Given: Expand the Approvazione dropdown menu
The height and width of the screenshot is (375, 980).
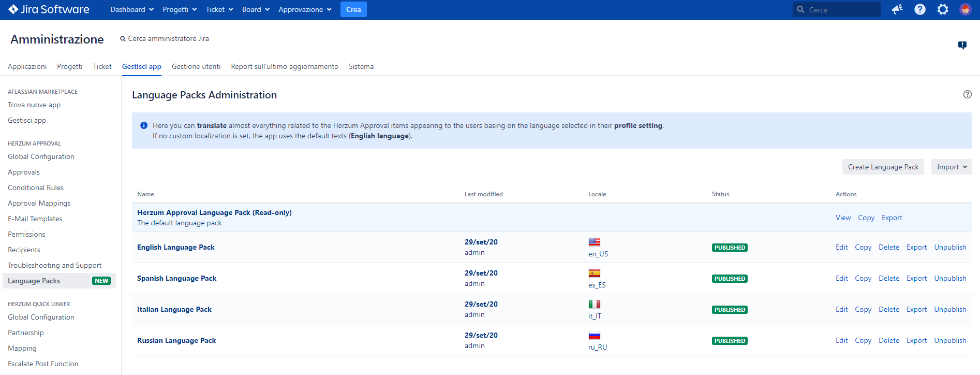Looking at the screenshot, I should tap(305, 9).
